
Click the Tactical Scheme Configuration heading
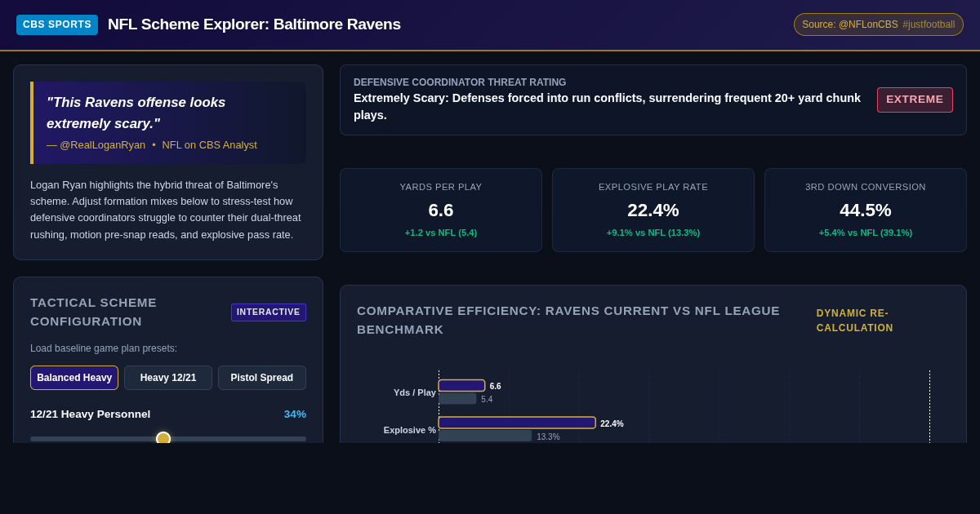click(x=94, y=312)
